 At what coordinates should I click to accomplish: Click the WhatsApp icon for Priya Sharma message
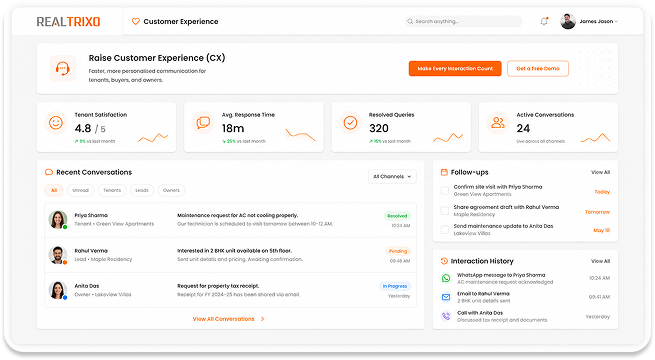click(446, 278)
